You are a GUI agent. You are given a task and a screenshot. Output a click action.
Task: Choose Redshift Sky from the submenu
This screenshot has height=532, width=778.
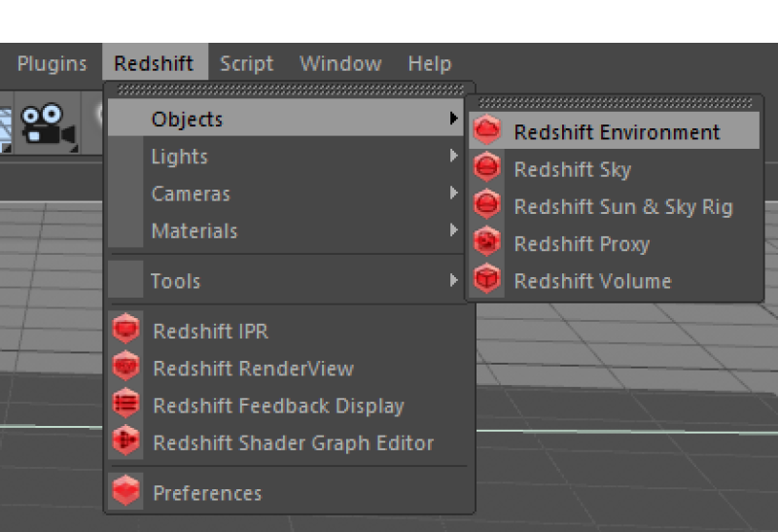pos(614,168)
